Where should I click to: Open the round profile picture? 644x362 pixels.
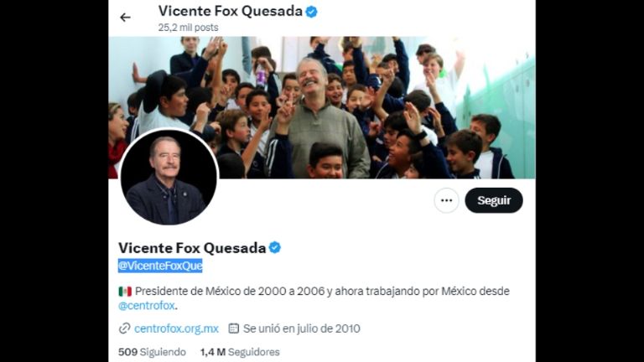[x=169, y=177]
